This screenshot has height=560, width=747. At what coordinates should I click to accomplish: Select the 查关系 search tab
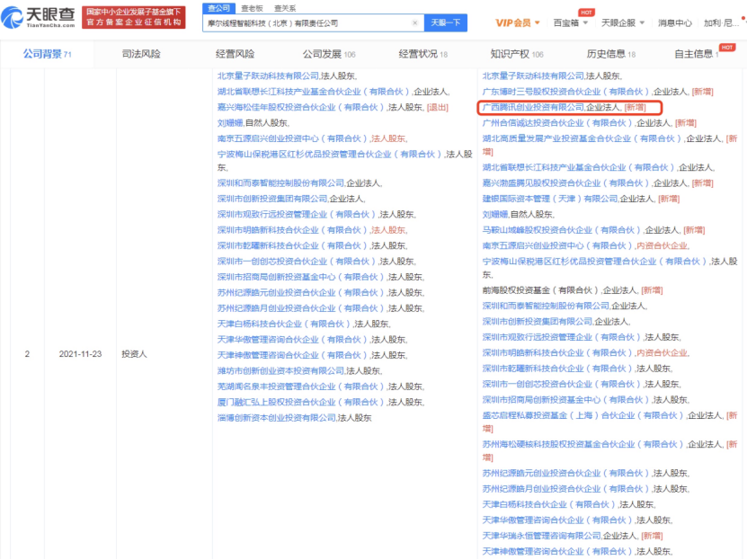(285, 7)
